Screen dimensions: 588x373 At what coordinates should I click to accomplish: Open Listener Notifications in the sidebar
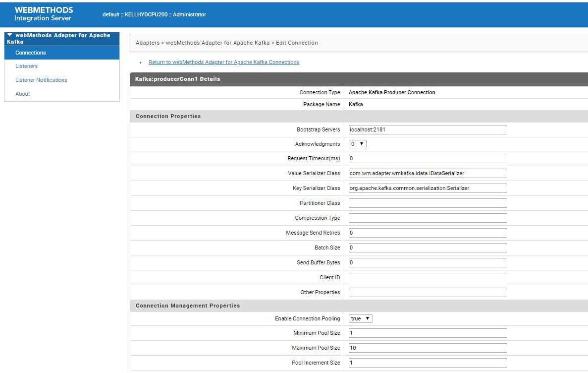click(x=41, y=80)
